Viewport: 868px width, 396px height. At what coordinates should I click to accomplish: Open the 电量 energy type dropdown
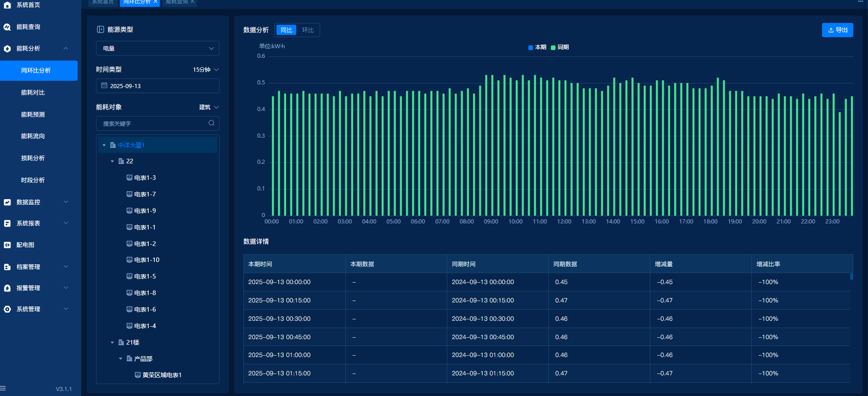158,48
